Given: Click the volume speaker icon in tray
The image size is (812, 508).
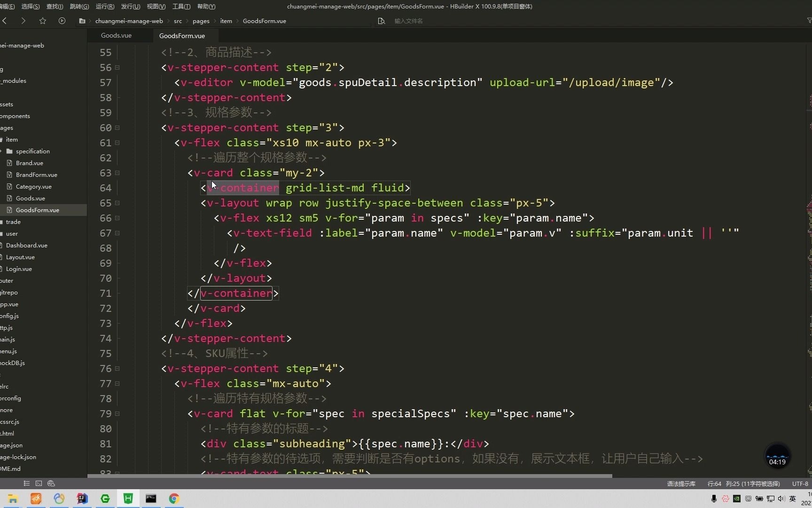Looking at the screenshot, I should [781, 499].
